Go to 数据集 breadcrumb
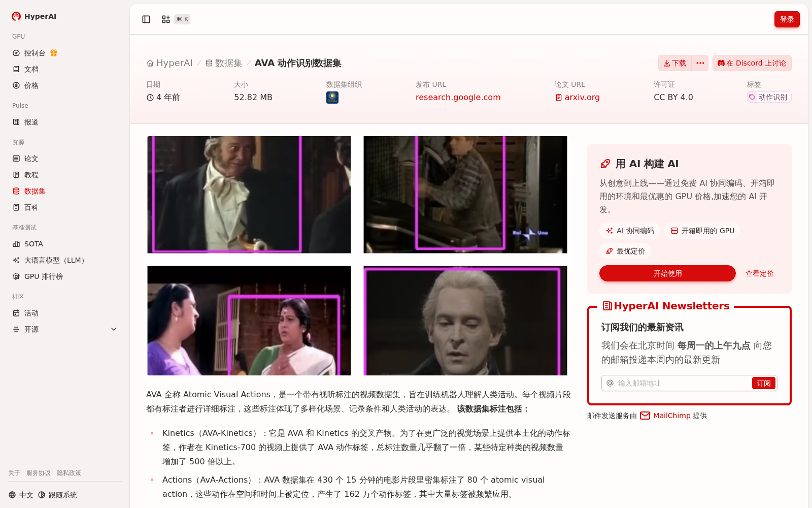Viewport: 812px width, 508px height. coord(224,63)
